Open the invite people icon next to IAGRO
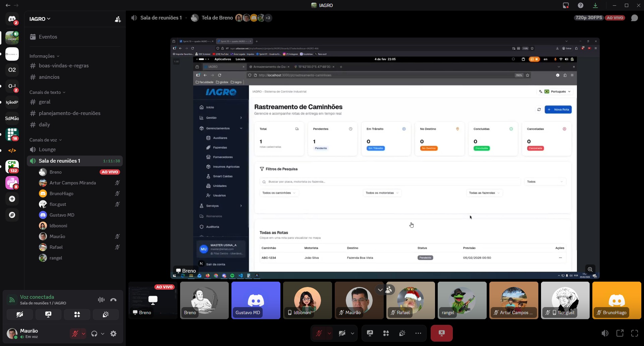This screenshot has width=644, height=346. point(118,19)
